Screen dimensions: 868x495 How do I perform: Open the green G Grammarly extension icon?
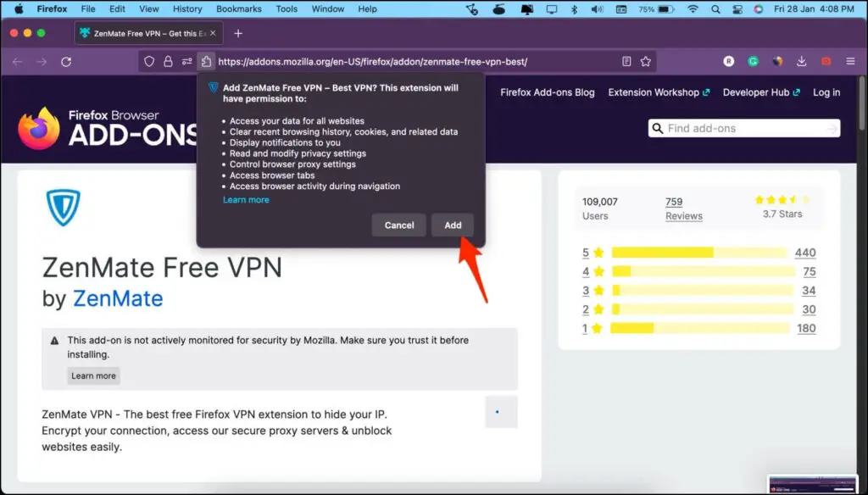[753, 62]
